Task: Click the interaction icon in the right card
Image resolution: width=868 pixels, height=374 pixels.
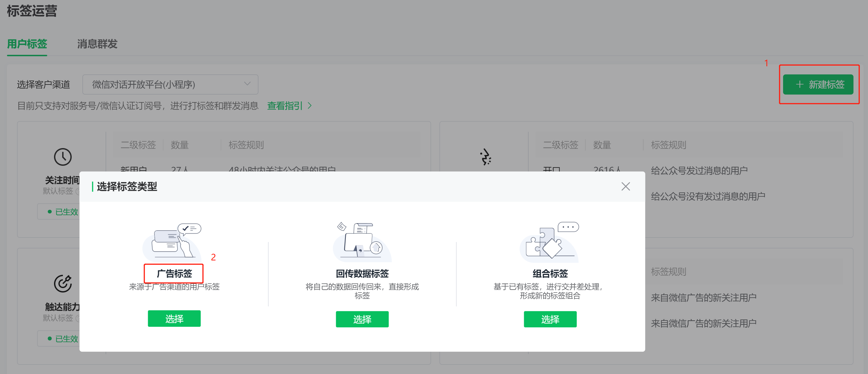Action: click(x=485, y=157)
